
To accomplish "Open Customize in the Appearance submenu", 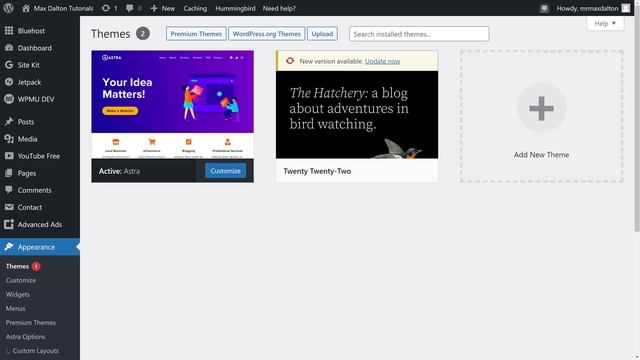I will pos(21,280).
